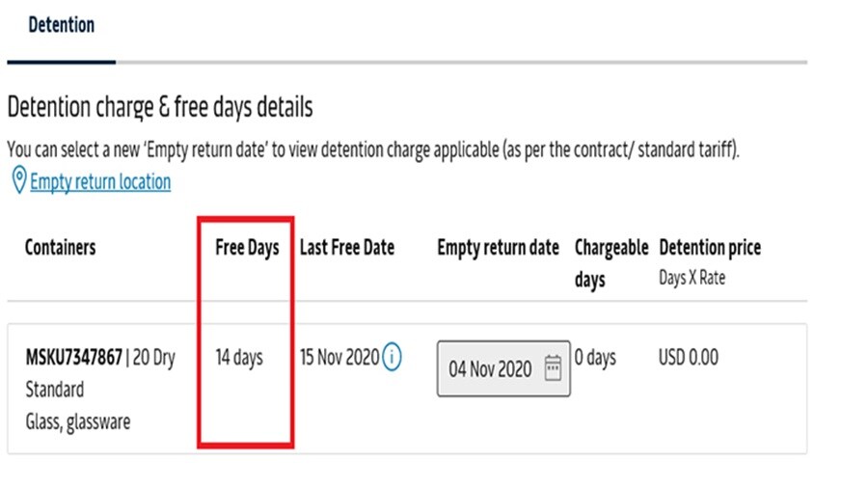Click the Chargeable days column header
This screenshot has height=488, width=868.
click(x=611, y=262)
